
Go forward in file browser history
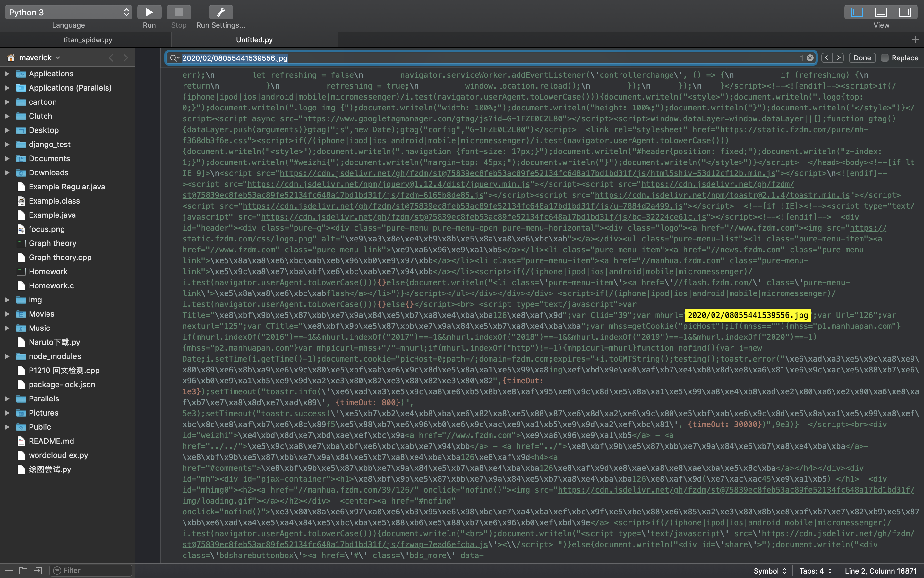(126, 58)
